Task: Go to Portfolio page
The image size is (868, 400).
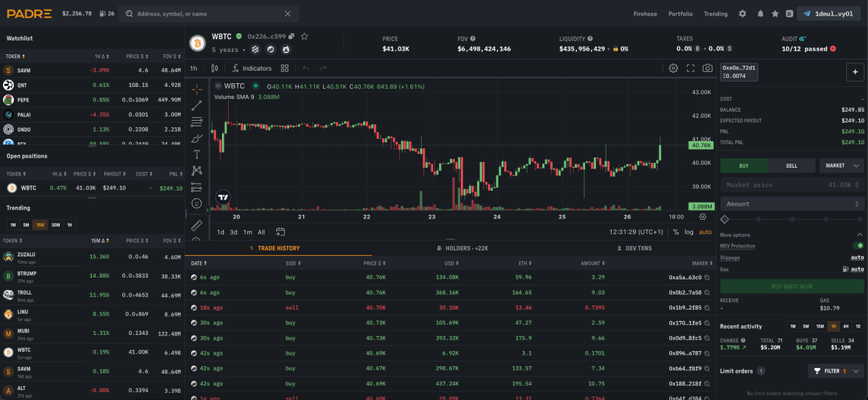Action: tap(681, 14)
